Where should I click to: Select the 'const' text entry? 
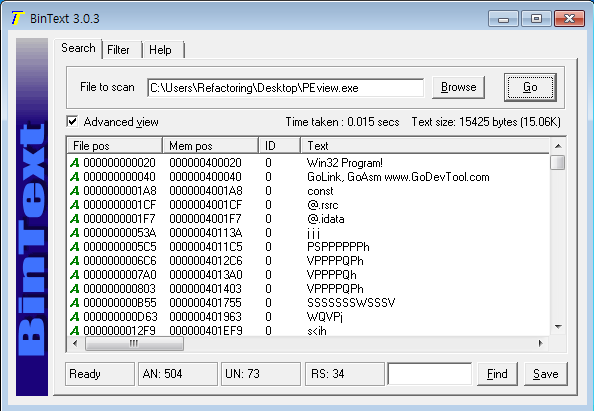pyautogui.click(x=320, y=191)
